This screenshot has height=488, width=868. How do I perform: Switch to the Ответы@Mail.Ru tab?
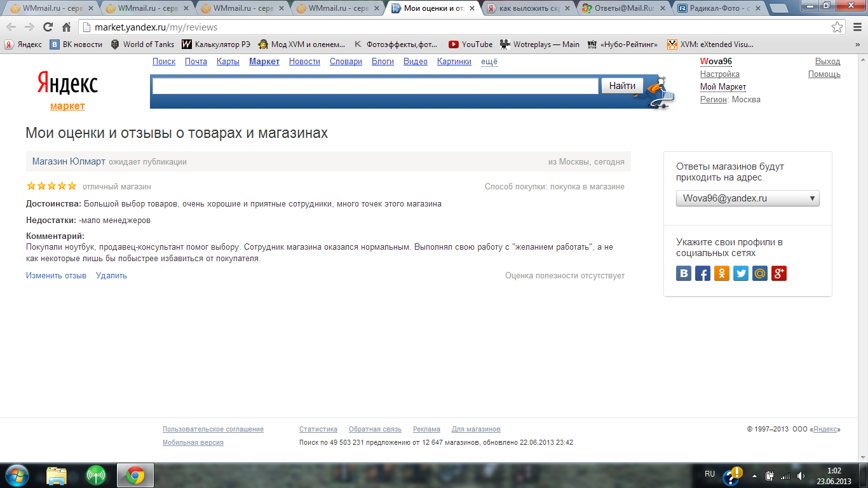coord(625,8)
